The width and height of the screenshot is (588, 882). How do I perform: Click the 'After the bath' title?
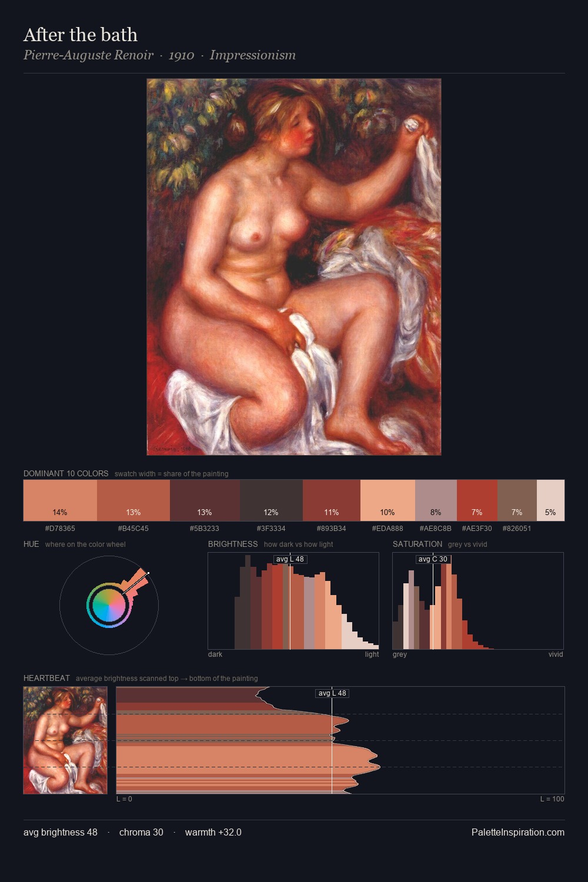[x=81, y=35]
